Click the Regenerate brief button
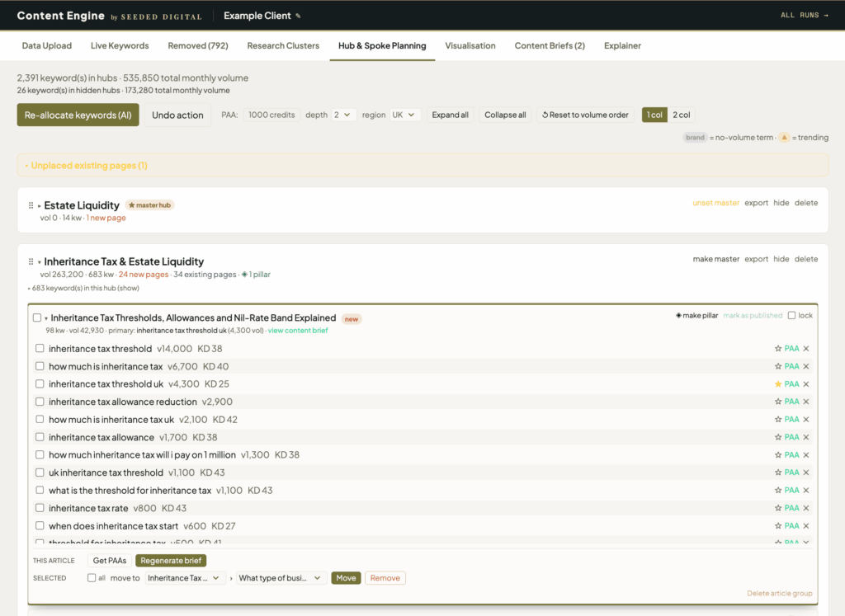This screenshot has height=616, width=845. pyautogui.click(x=171, y=561)
